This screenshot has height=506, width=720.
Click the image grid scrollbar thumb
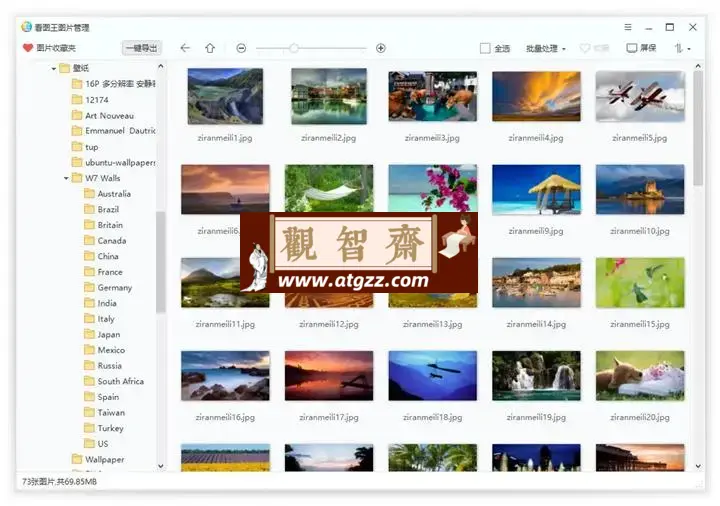[x=698, y=128]
